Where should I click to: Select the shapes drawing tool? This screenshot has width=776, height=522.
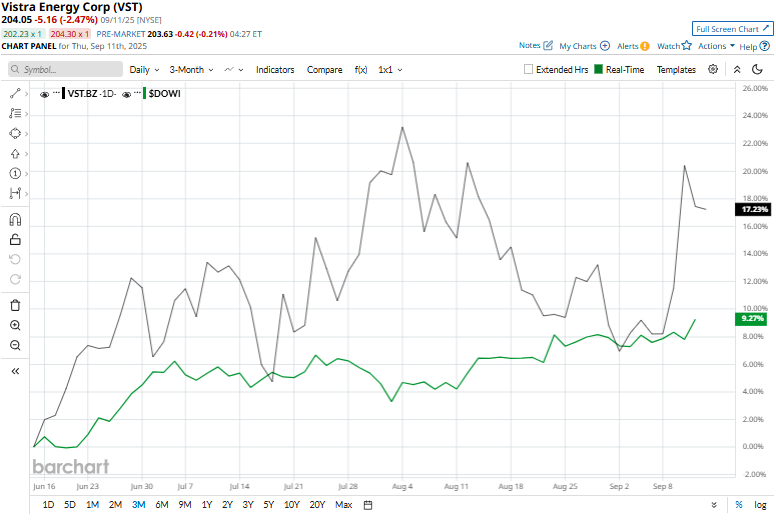coord(15,134)
